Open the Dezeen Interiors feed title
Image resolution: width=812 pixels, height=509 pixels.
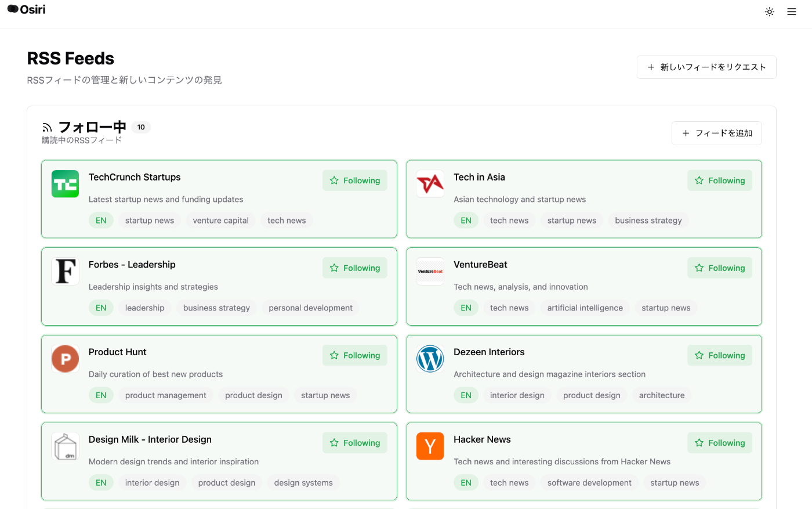point(489,352)
